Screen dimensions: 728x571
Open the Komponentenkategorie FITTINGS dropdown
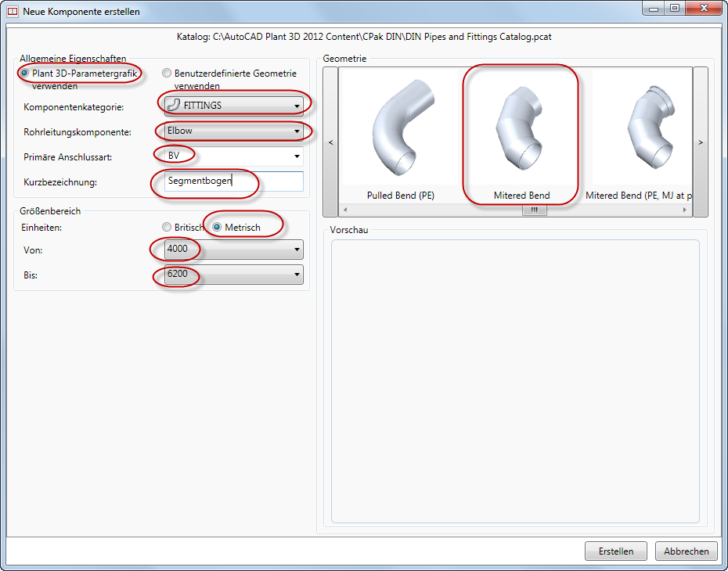tap(234, 106)
